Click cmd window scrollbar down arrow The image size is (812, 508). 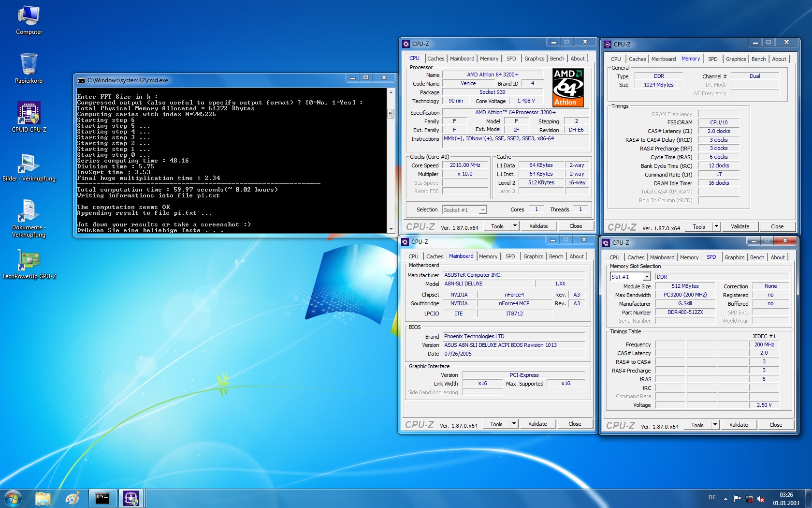coord(391,229)
